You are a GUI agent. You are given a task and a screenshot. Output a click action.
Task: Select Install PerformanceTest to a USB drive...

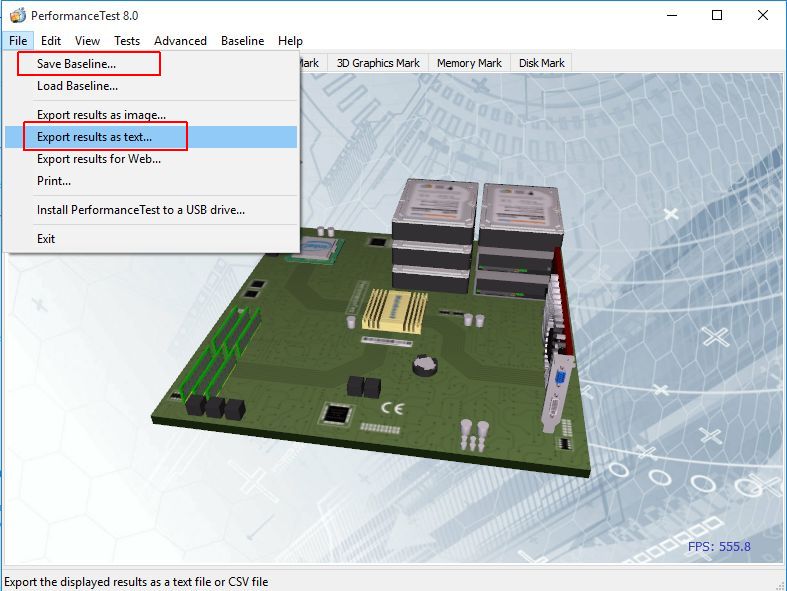pyautogui.click(x=151, y=210)
